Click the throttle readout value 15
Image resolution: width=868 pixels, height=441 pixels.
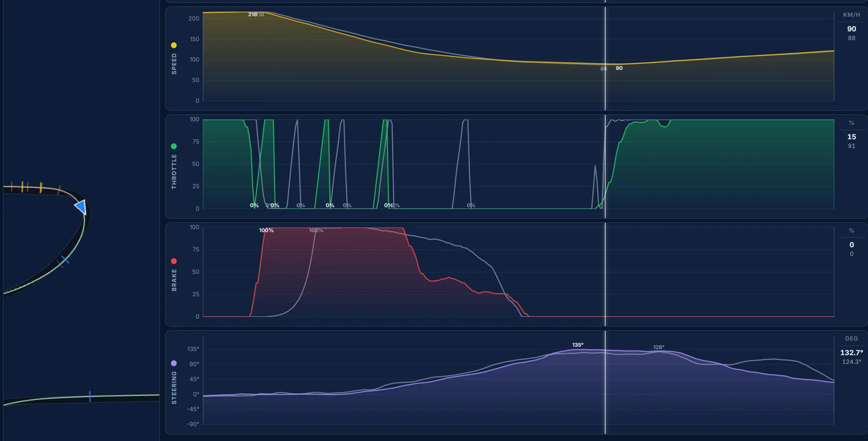coord(852,137)
